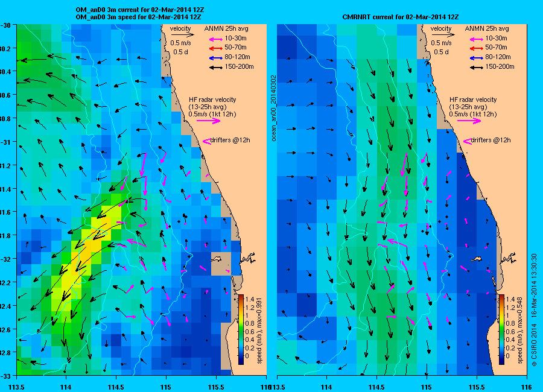Click the '80-120m' label in right panel
The width and height of the screenshot is (543, 392).
(498, 57)
